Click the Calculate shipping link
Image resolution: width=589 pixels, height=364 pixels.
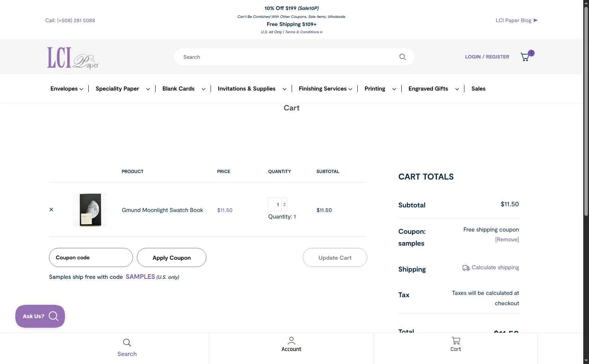pyautogui.click(x=495, y=267)
